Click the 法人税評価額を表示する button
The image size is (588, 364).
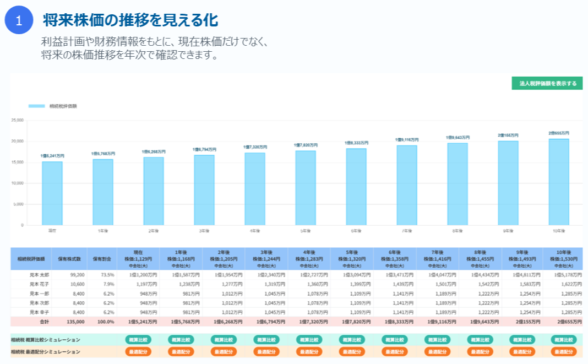click(547, 83)
